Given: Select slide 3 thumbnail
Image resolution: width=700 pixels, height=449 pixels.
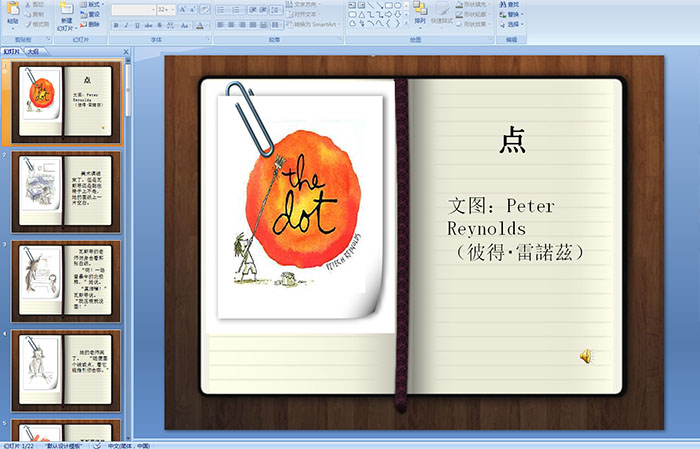Looking at the screenshot, I should coord(66,281).
